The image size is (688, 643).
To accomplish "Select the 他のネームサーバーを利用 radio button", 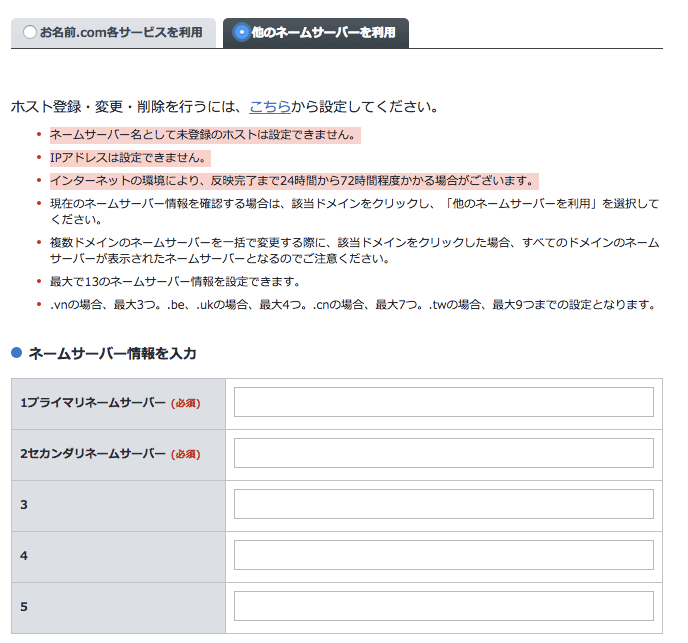I will [241, 32].
